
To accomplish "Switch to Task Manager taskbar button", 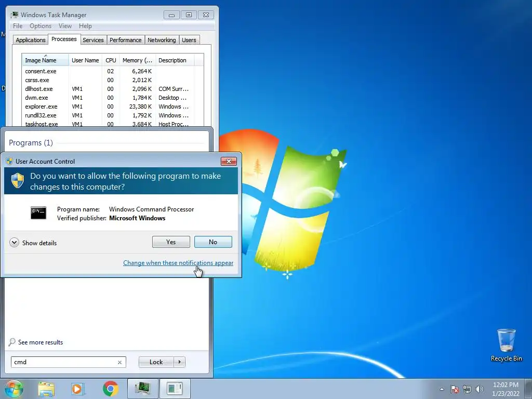I will [x=143, y=389].
